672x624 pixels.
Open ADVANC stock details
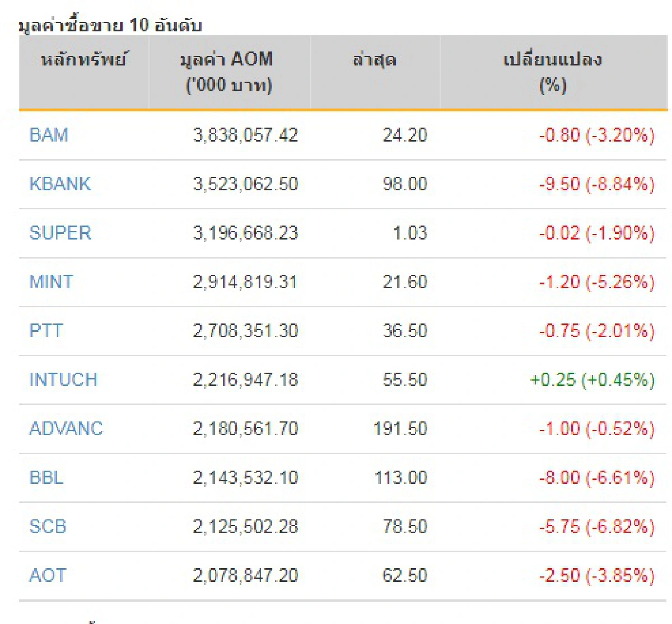tap(66, 429)
